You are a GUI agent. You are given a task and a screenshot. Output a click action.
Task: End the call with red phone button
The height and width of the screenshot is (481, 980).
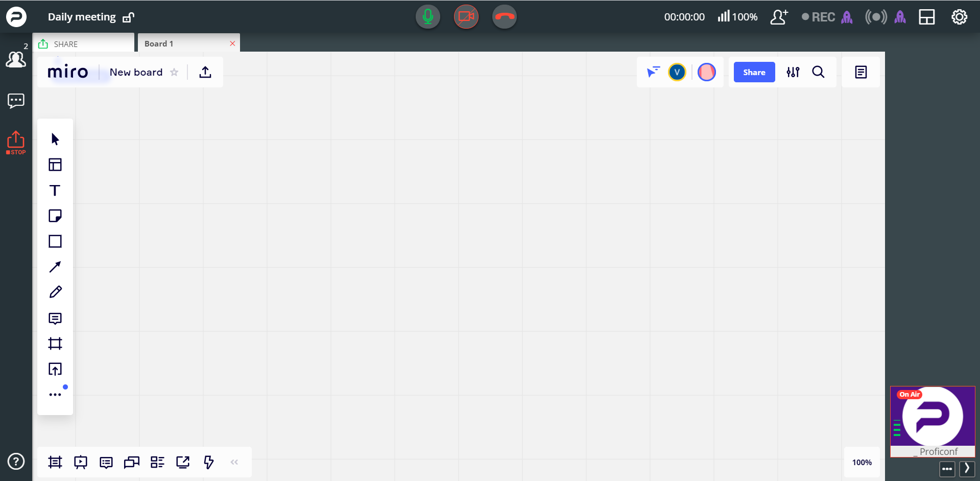click(505, 17)
